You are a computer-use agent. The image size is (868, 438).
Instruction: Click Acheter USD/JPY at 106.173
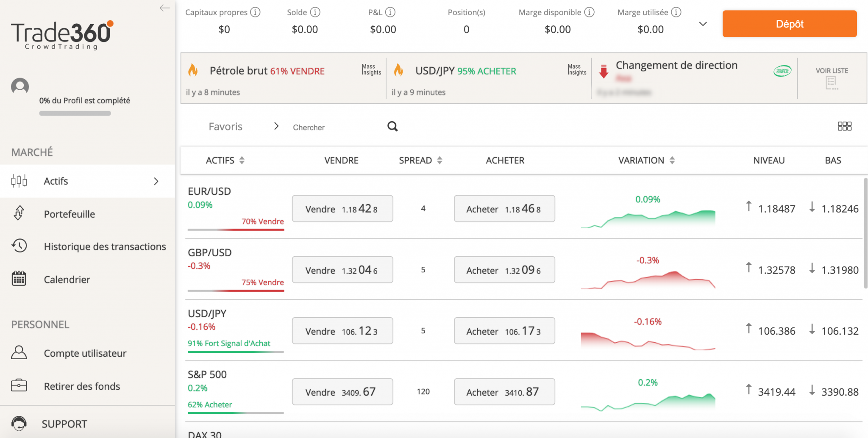[x=504, y=330]
